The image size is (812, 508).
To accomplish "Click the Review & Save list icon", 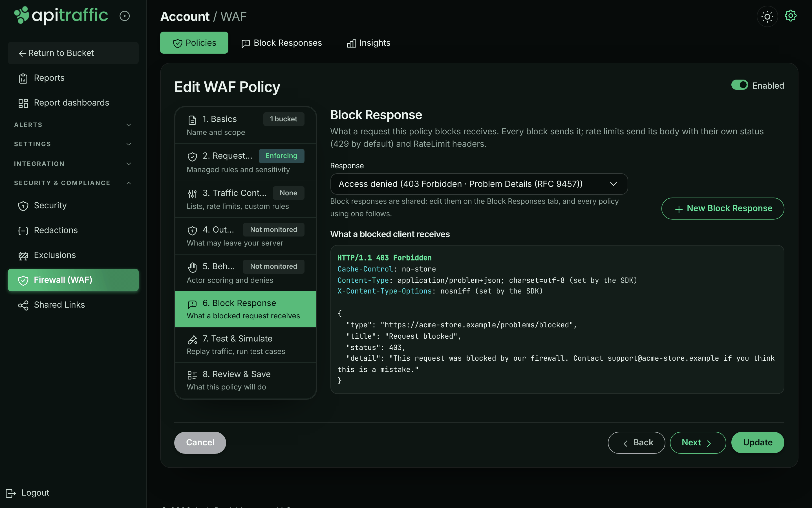I will [192, 375].
